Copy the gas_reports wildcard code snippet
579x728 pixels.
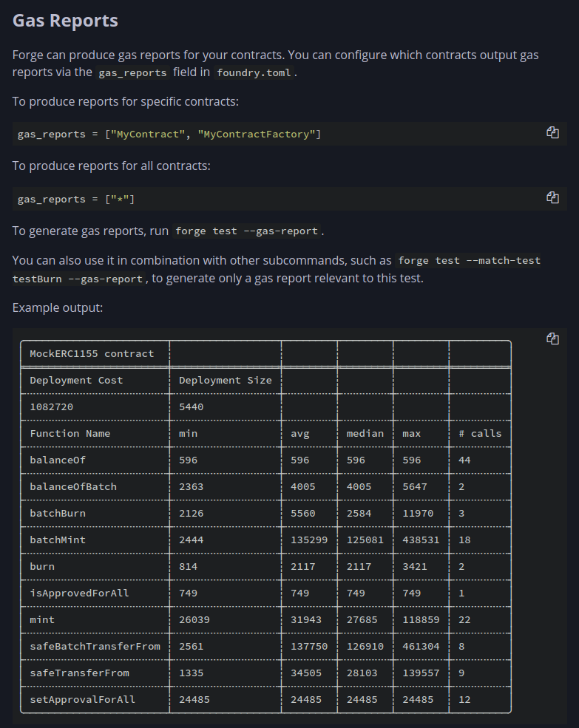coord(552,198)
